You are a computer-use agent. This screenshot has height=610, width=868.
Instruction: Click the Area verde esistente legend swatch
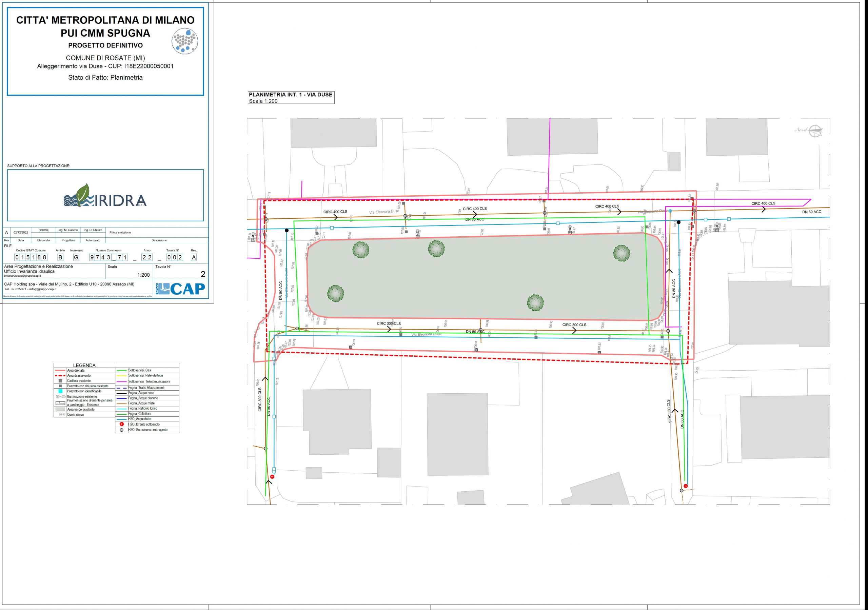click(x=60, y=410)
